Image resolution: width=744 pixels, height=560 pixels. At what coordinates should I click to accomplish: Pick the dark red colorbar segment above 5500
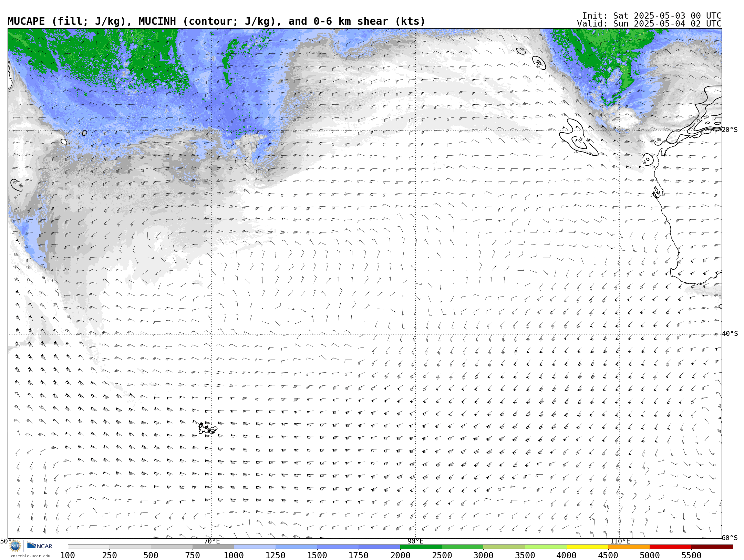click(712, 547)
